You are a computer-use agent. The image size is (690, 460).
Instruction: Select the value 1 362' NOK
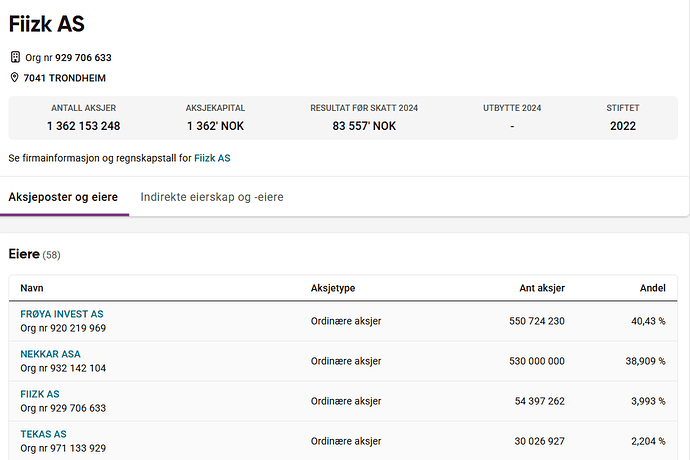[x=215, y=126]
